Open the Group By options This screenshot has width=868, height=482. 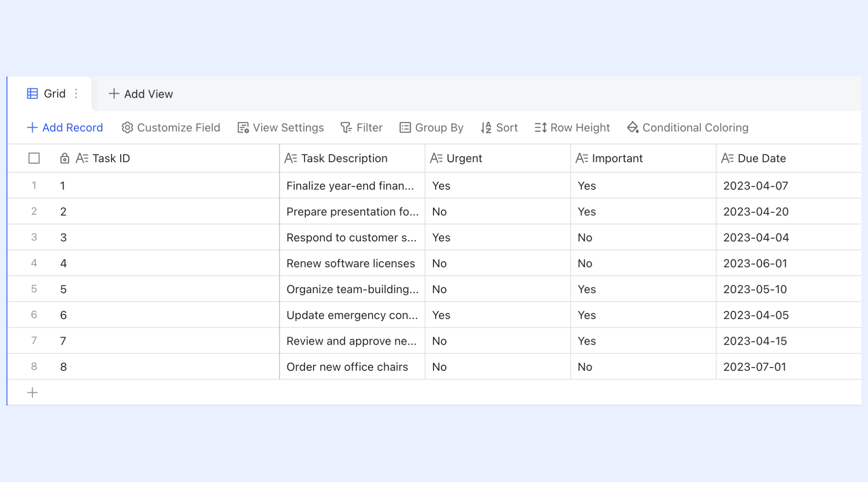click(x=431, y=127)
